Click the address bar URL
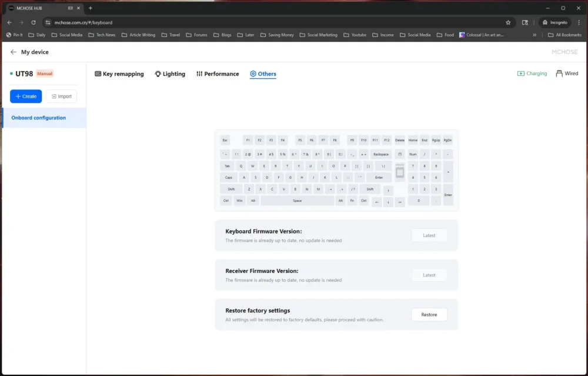Viewport: 588px width, 376px height. tap(83, 22)
